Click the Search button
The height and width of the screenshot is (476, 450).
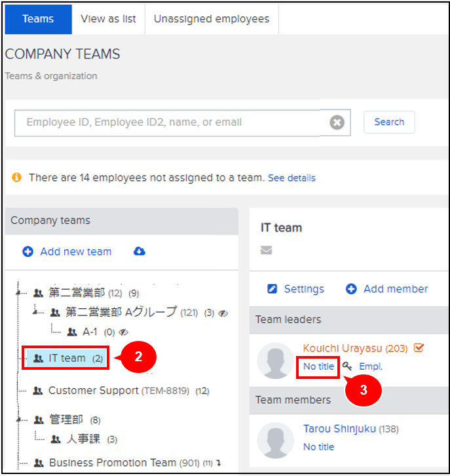[x=389, y=122]
